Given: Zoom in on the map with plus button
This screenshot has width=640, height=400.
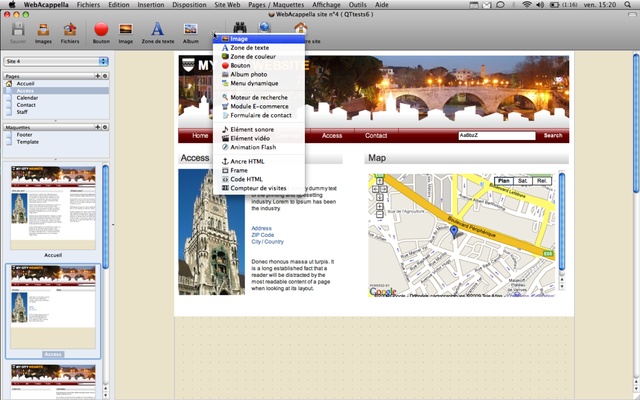Looking at the screenshot, I should pos(380,207).
